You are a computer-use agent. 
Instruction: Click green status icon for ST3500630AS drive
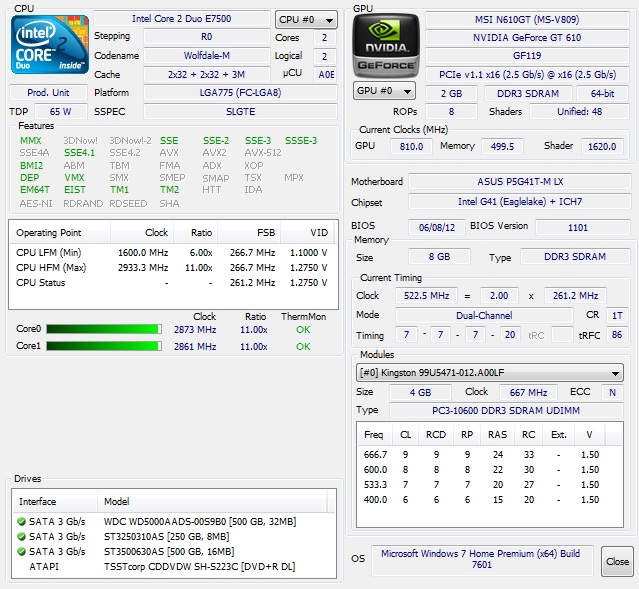tap(21, 551)
